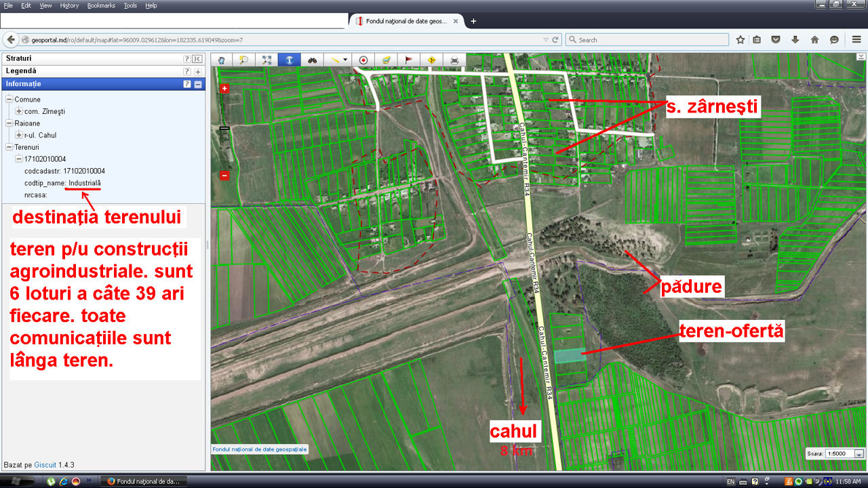Open help for Legendă panel
Screen dimensions: 868x488
(186, 71)
